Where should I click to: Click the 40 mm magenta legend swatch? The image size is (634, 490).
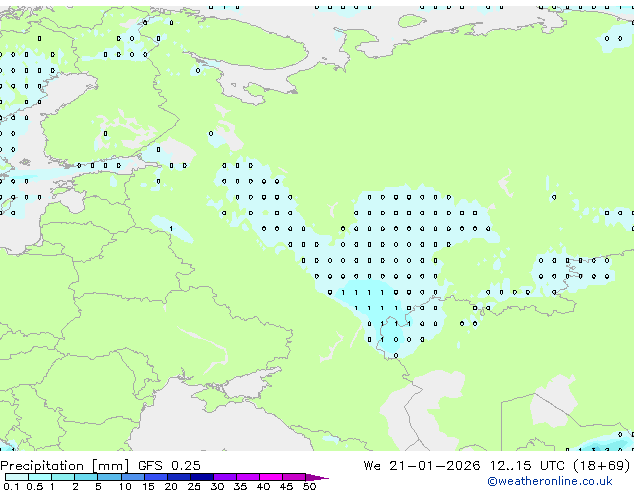point(271,477)
